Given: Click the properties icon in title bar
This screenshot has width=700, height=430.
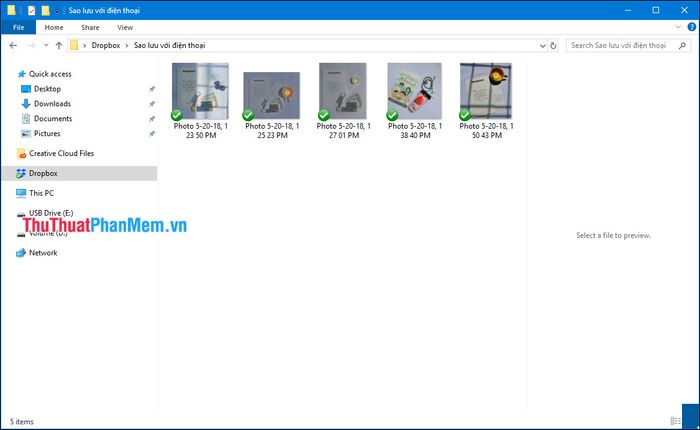Looking at the screenshot, I should coord(31,10).
